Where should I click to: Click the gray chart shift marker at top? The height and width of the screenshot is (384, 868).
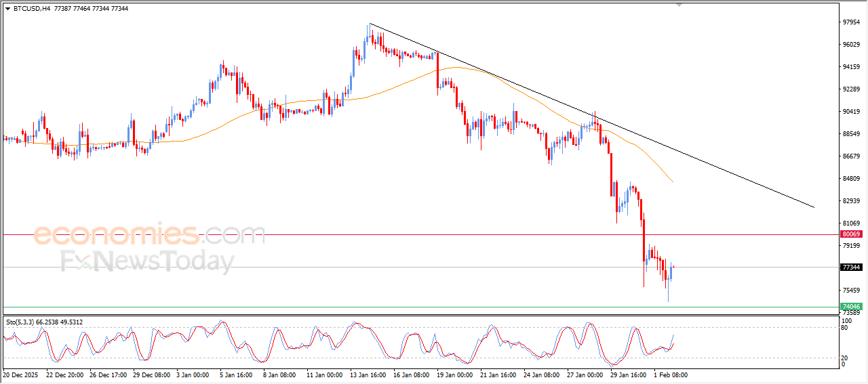click(680, 5)
